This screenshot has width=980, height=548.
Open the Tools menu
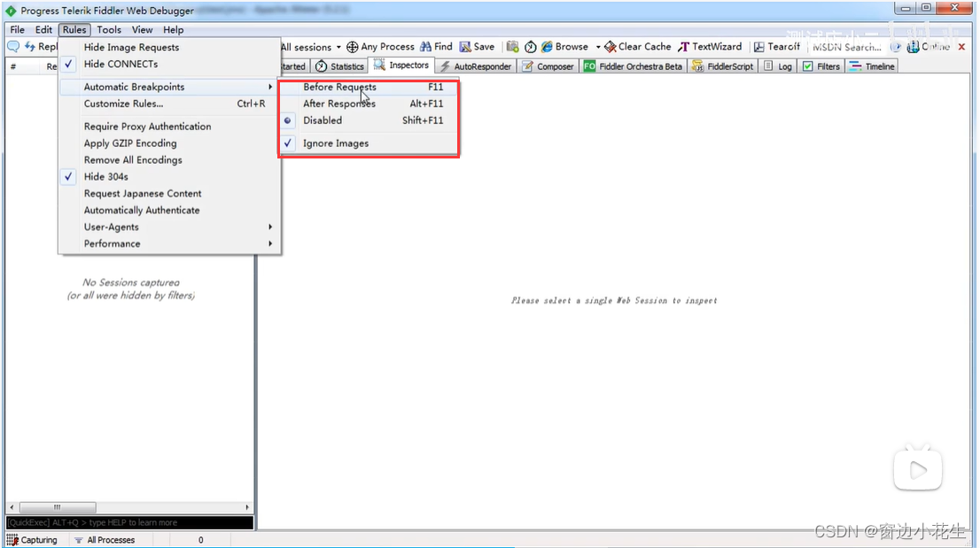pyautogui.click(x=109, y=29)
